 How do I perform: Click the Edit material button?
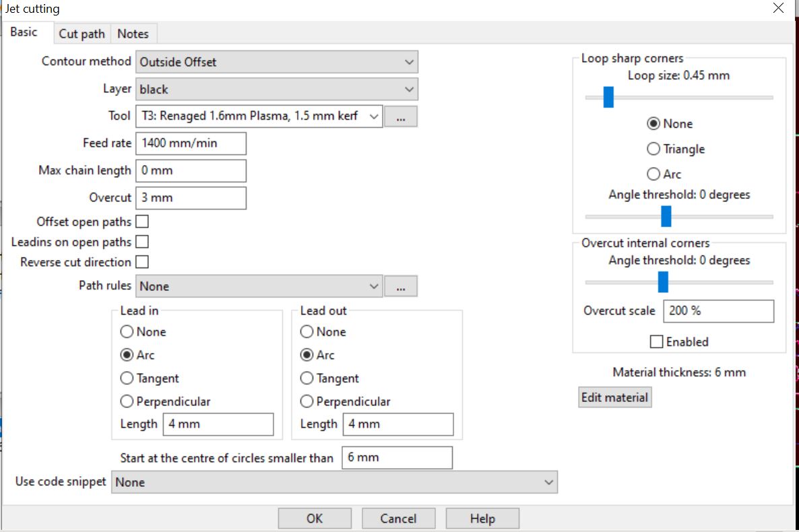pos(615,397)
